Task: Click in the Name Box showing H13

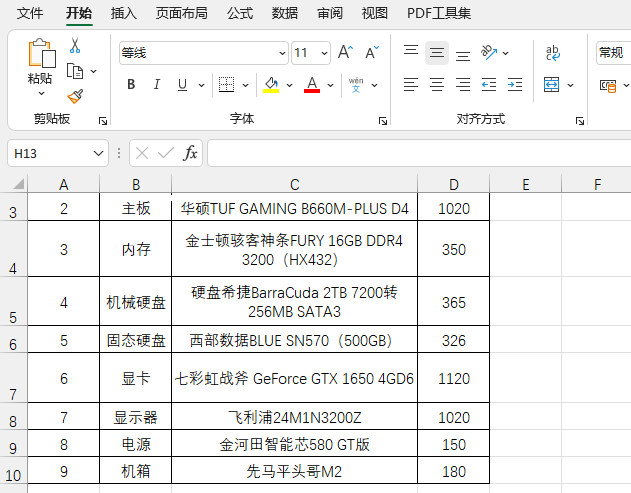Action: click(x=50, y=153)
